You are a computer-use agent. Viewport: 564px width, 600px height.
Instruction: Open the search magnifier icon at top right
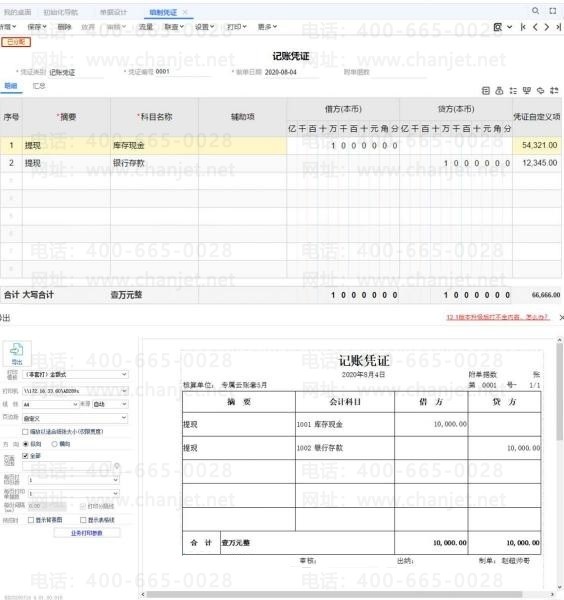(536, 11)
